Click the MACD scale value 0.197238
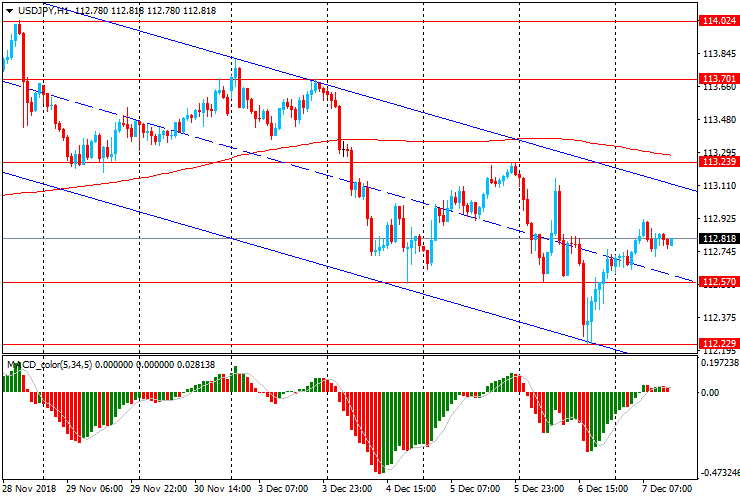The height and width of the screenshot is (500, 740). [720, 363]
